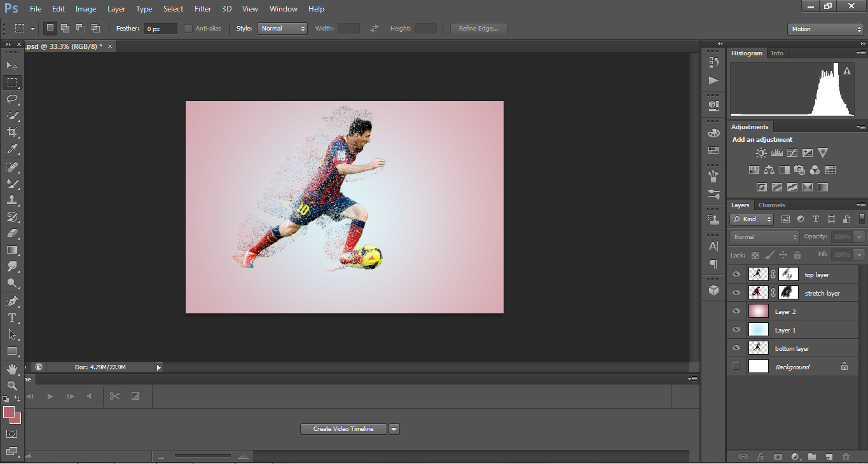Screen dimensions: 868x464
Task: Click the delete layer trash icon
Action: point(846,456)
